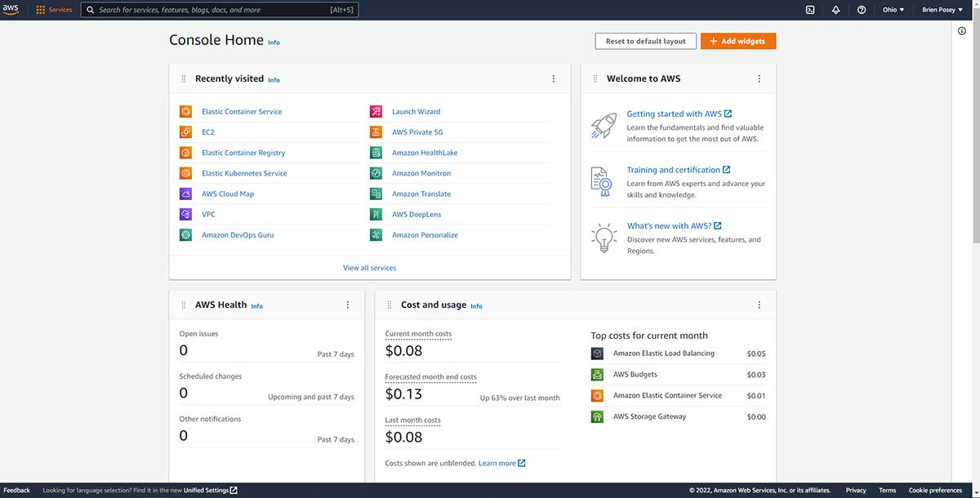Click the AWS Budgets cost icon
This screenshot has height=498, width=980.
click(x=597, y=375)
